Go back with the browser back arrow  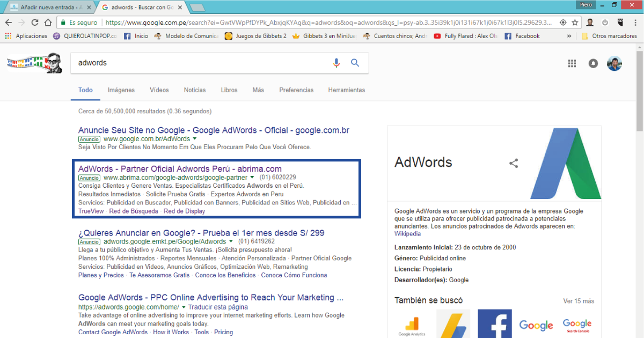pyautogui.click(x=8, y=23)
